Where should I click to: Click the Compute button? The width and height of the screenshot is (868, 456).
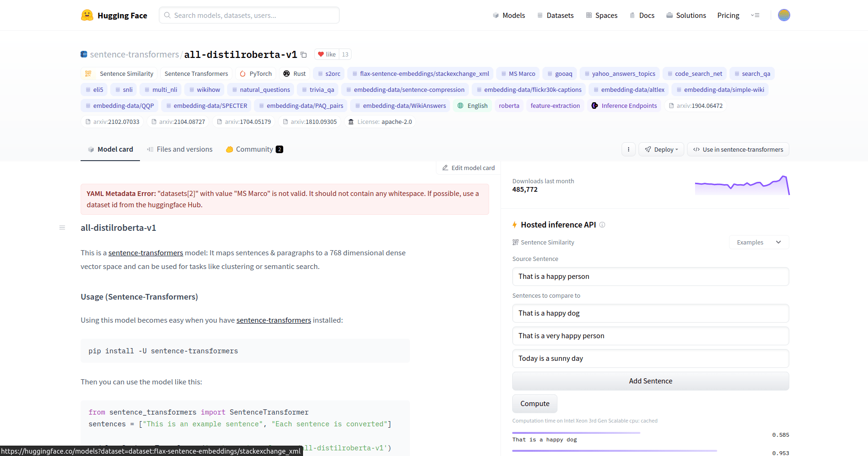pyautogui.click(x=535, y=404)
